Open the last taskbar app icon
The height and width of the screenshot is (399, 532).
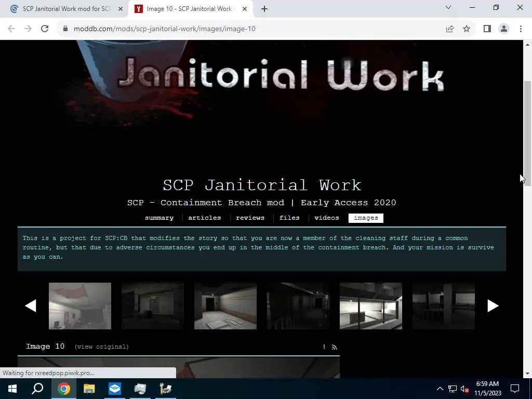coord(166,389)
